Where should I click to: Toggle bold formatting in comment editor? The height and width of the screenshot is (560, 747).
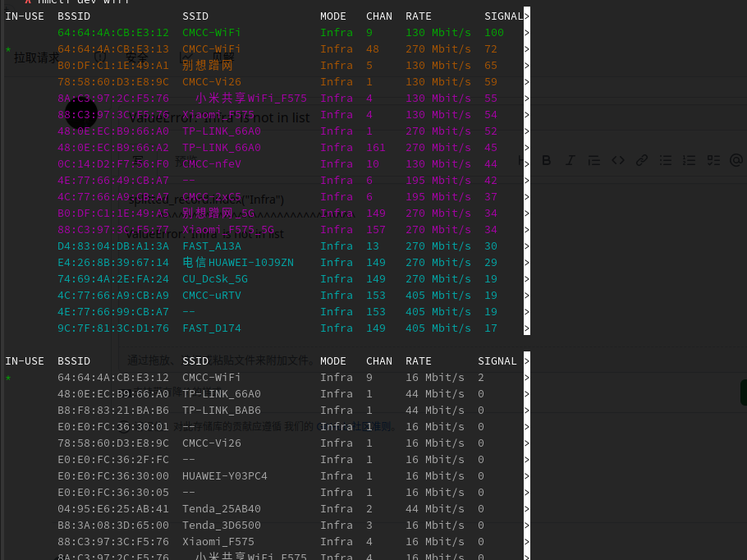(547, 160)
